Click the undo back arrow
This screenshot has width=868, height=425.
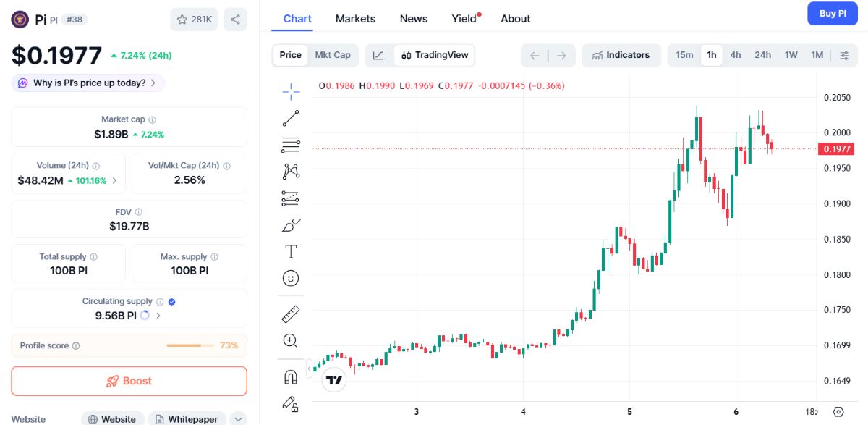click(x=535, y=55)
